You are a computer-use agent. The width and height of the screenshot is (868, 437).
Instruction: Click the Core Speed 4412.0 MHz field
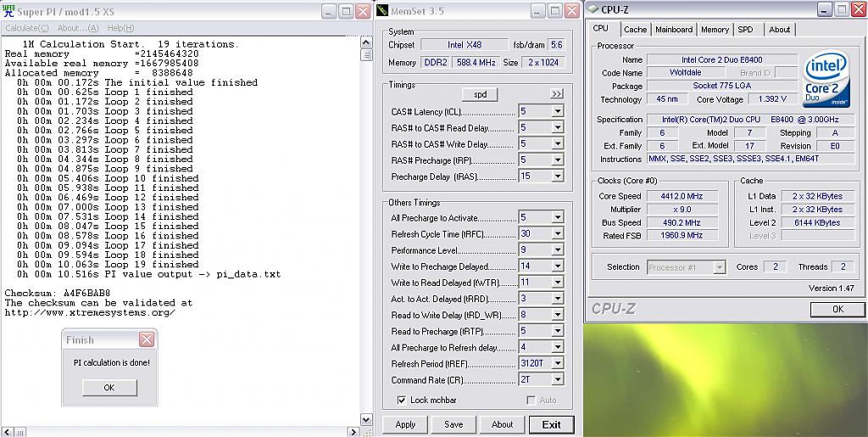click(x=682, y=196)
